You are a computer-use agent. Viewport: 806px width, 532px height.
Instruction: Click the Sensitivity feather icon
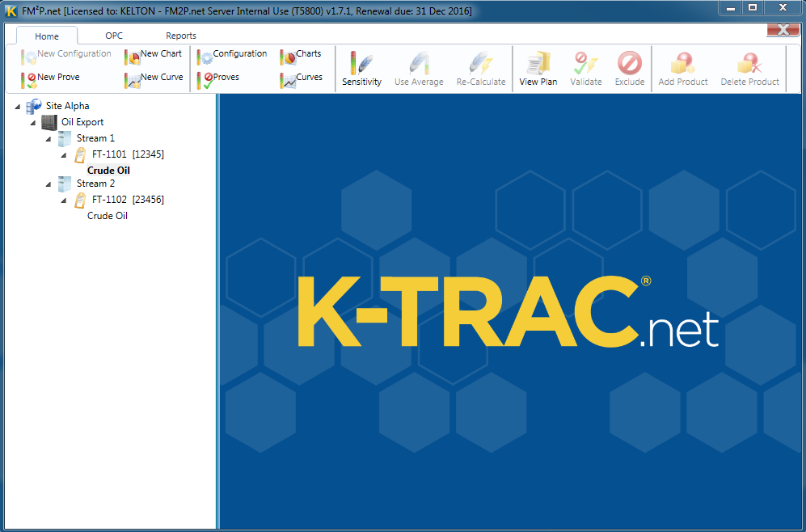coord(361,63)
